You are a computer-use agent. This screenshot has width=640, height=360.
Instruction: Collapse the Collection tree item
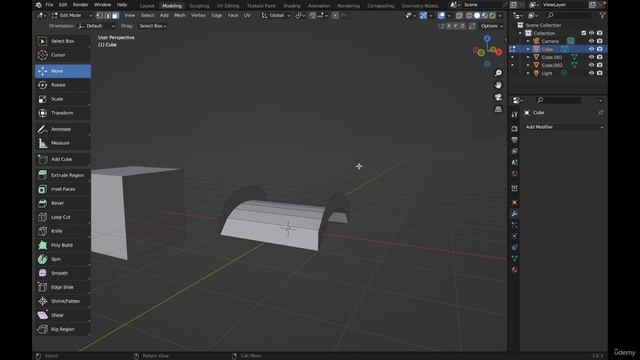tap(520, 33)
